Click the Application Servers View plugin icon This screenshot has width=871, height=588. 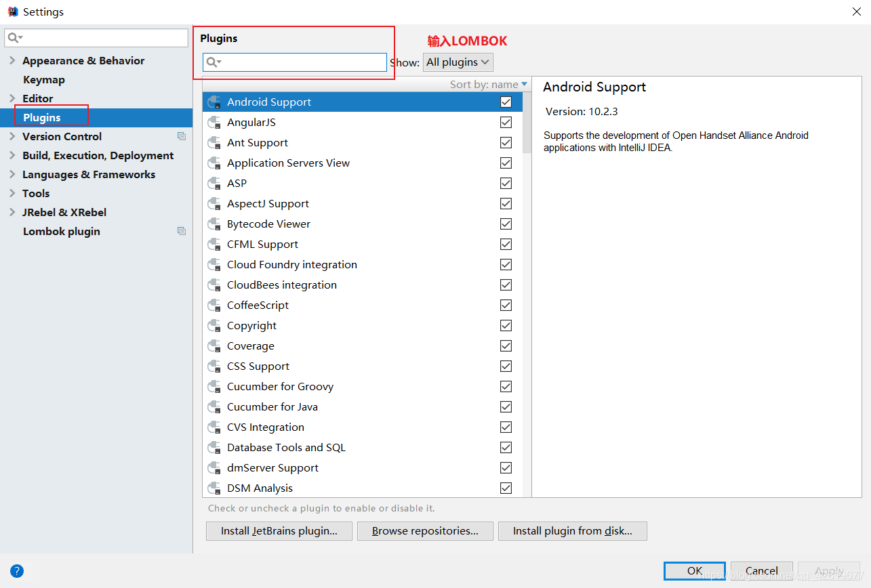click(x=215, y=163)
